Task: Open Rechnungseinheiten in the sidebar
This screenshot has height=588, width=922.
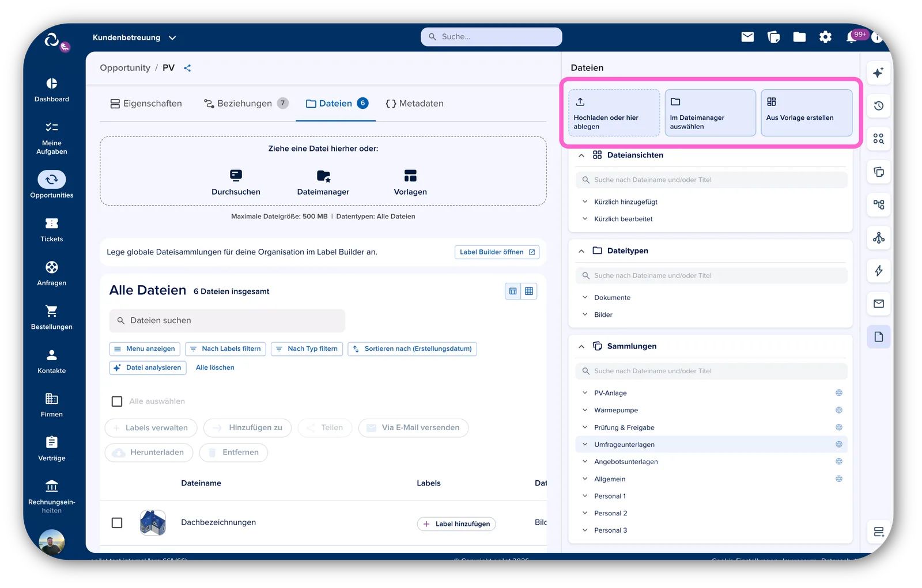Action: (x=52, y=496)
